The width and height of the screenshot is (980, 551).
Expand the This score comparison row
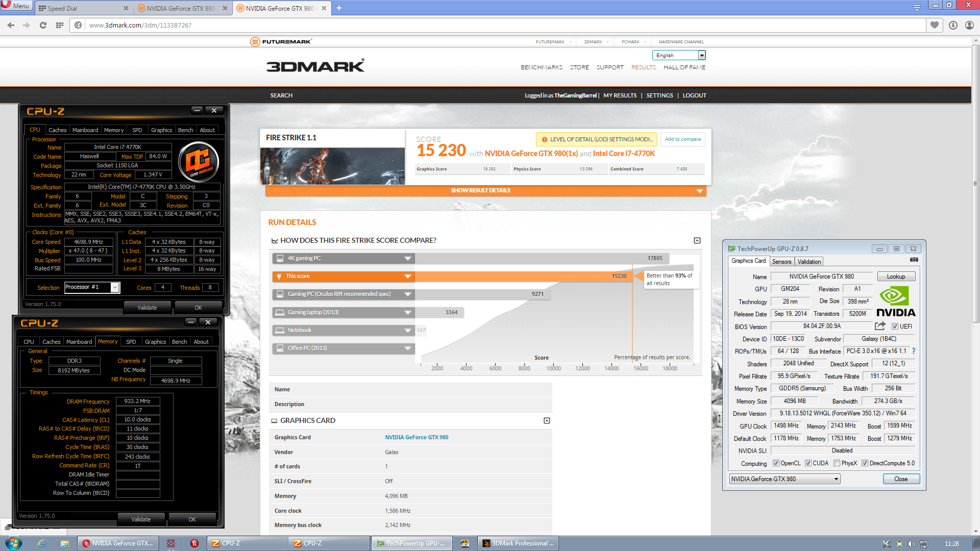tap(407, 276)
